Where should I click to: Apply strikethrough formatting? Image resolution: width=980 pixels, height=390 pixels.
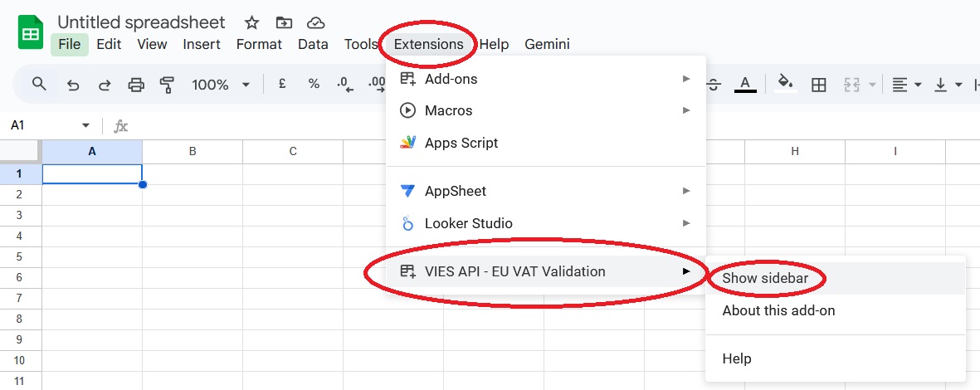714,85
